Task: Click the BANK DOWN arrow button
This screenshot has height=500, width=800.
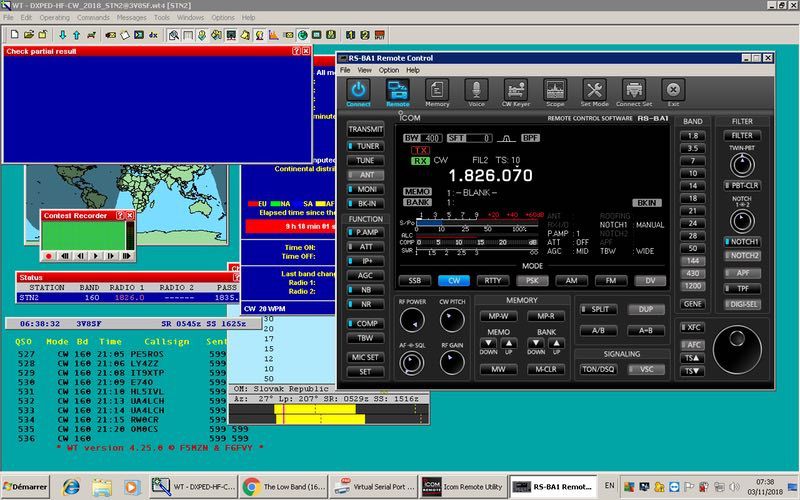Action: [536, 343]
